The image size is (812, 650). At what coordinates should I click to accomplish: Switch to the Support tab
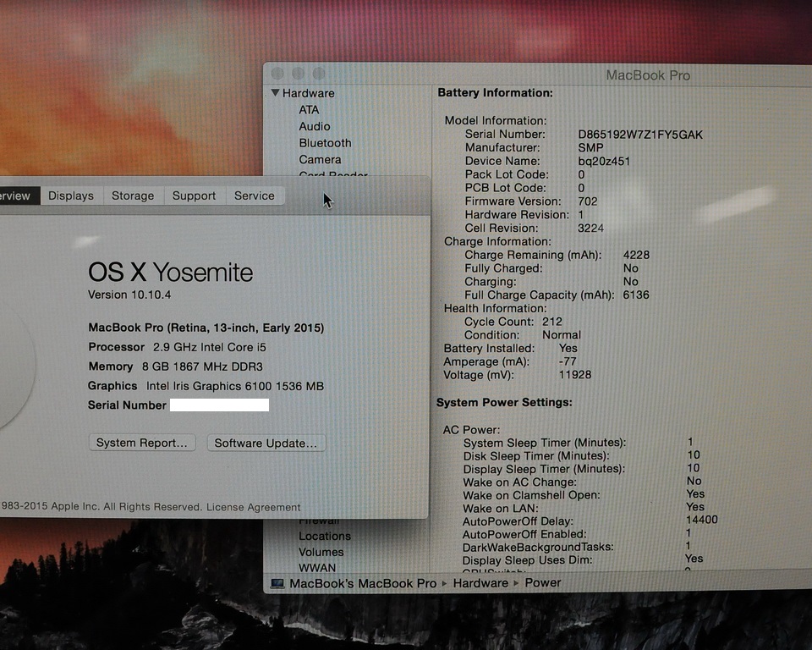point(195,196)
